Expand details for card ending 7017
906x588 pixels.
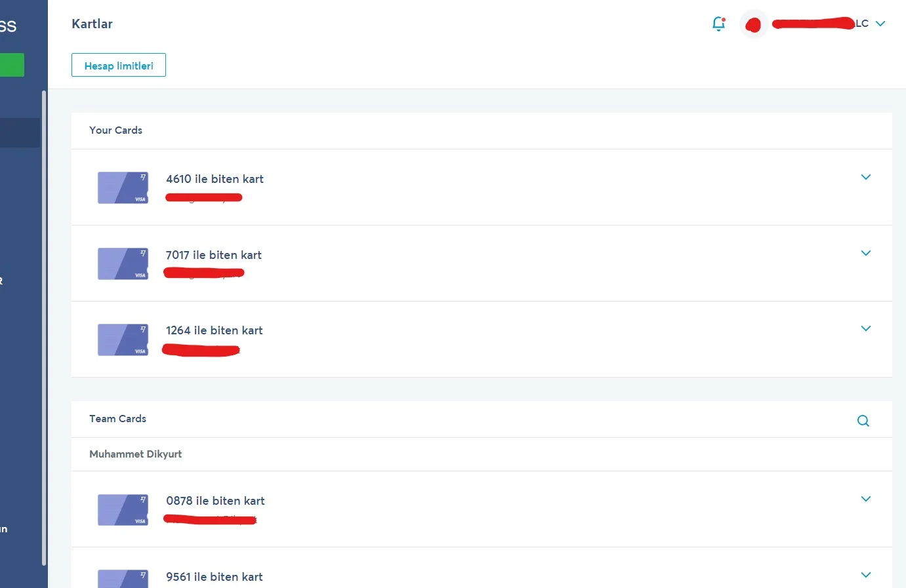click(x=865, y=253)
